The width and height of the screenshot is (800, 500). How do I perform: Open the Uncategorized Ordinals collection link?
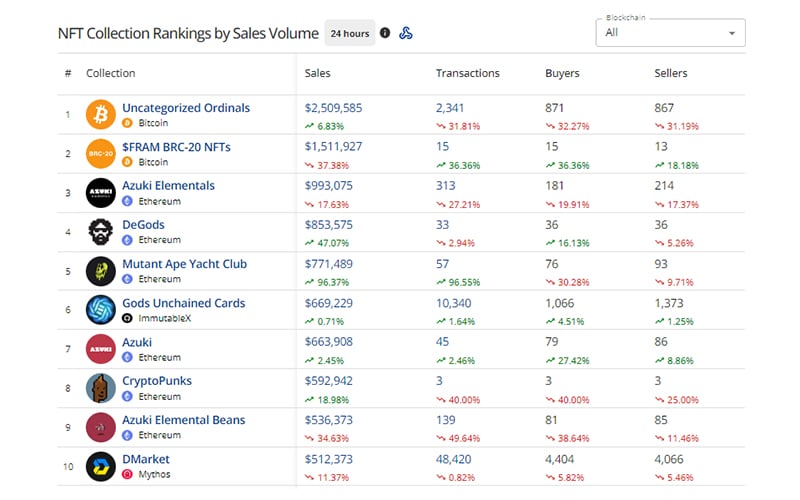tap(186, 108)
